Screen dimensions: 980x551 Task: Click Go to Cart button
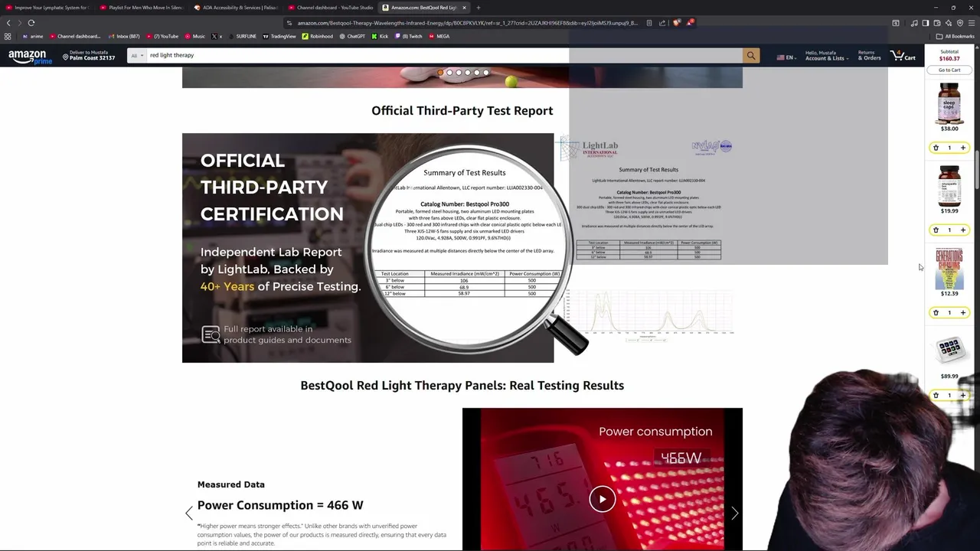[x=949, y=70]
